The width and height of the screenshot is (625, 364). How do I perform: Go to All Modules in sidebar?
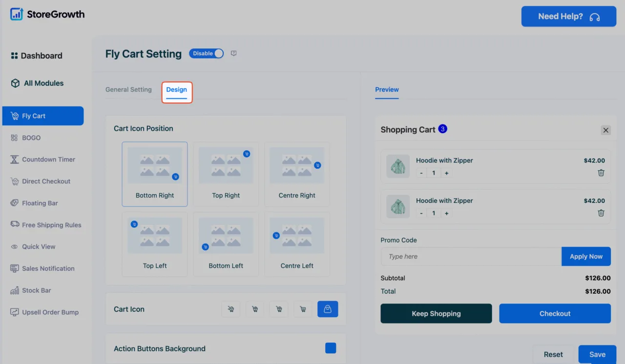[37, 83]
